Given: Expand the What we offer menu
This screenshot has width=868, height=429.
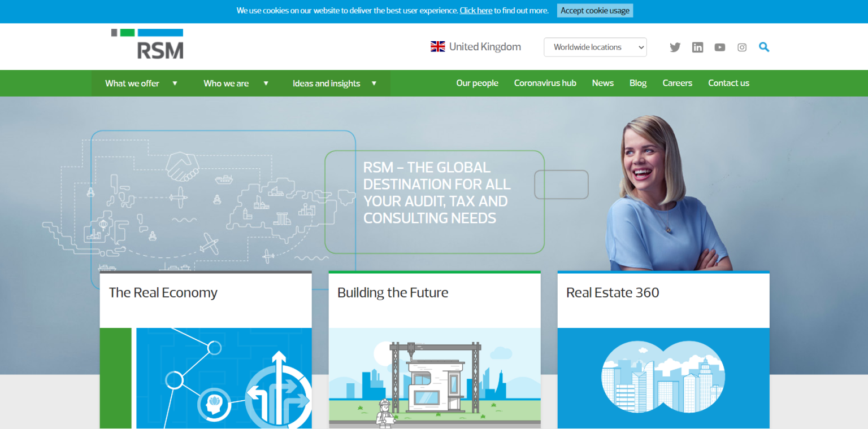Looking at the screenshot, I should coord(141,84).
